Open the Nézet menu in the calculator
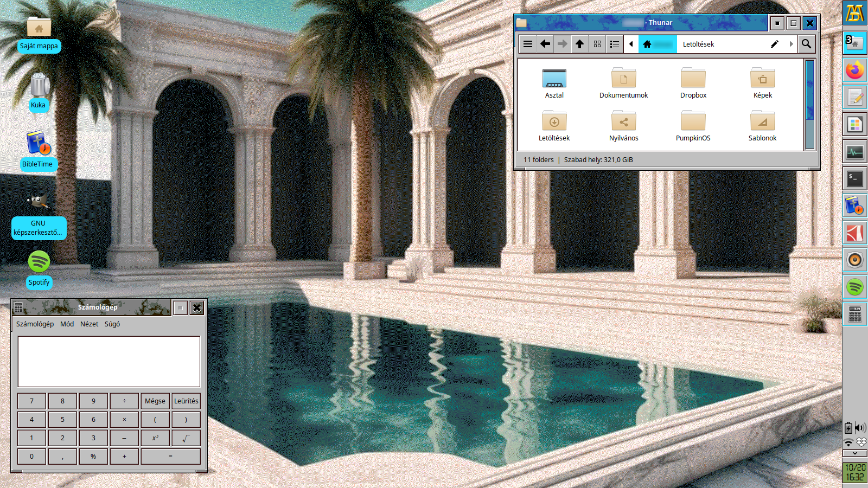The width and height of the screenshot is (868, 488). click(90, 324)
